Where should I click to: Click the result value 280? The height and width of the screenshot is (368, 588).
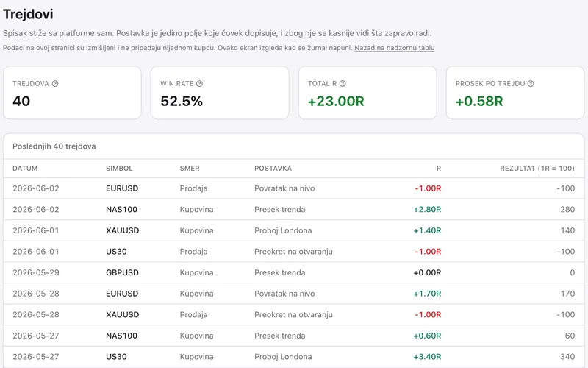[x=567, y=210]
